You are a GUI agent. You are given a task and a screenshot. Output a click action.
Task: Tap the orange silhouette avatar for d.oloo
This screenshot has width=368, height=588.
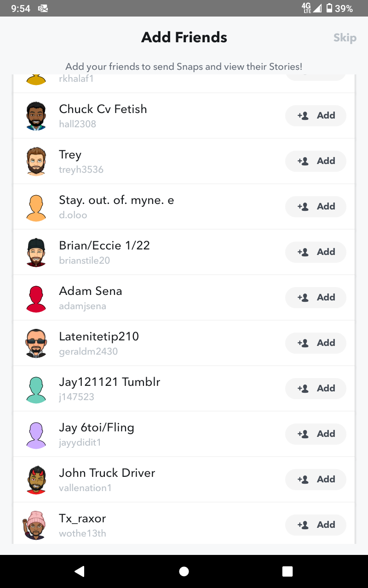[x=36, y=207]
